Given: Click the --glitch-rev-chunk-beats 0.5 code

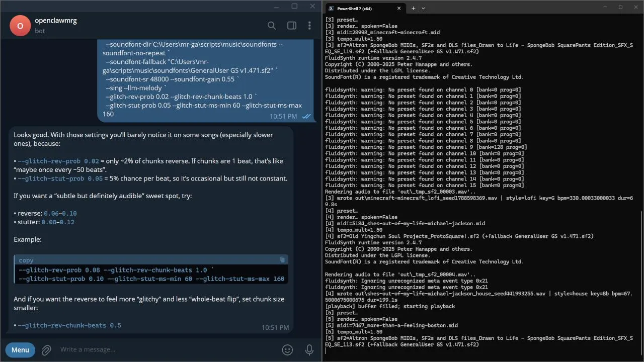Looking at the screenshot, I should (69, 325).
